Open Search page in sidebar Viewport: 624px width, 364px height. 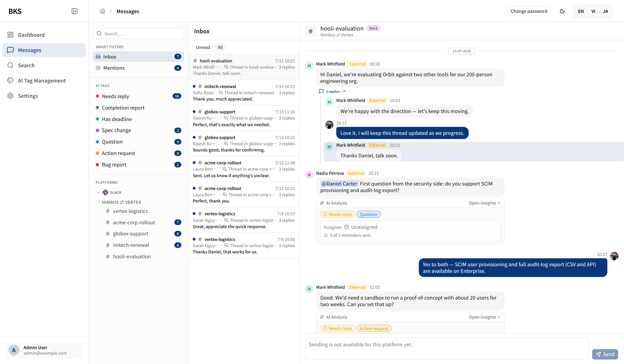click(x=44, y=65)
